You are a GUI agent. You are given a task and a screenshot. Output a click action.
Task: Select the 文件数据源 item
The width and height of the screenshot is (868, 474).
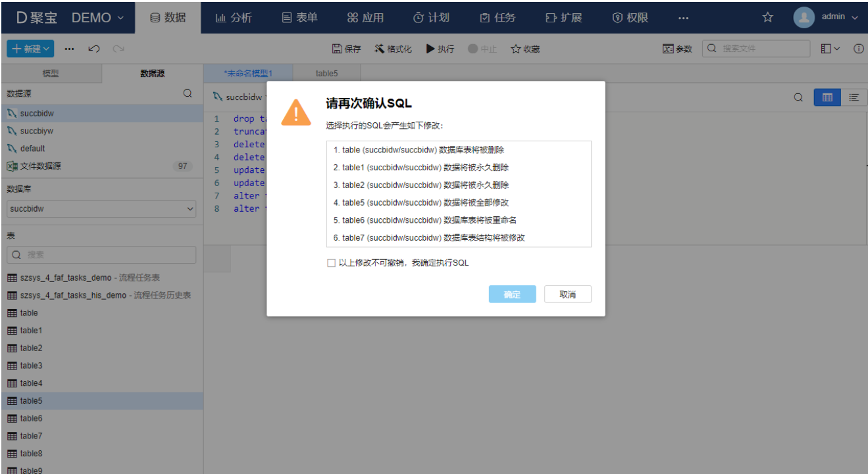[101, 166]
